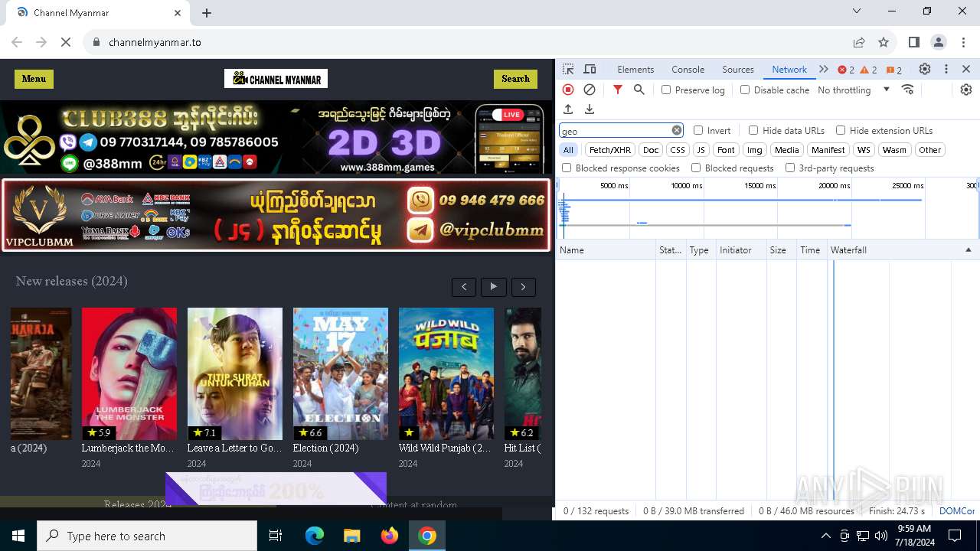Open the Chrome profile avatar
The height and width of the screenshot is (551, 980).
point(939,42)
